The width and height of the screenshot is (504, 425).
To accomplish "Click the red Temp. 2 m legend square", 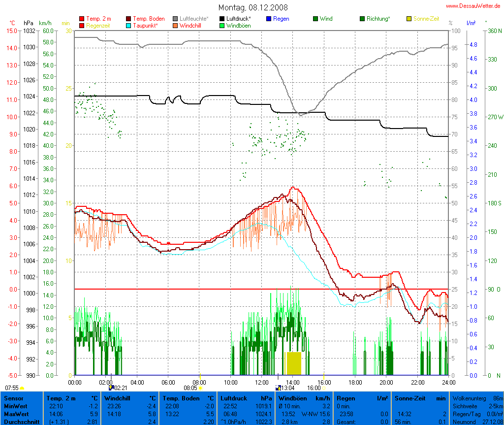I will (x=82, y=19).
